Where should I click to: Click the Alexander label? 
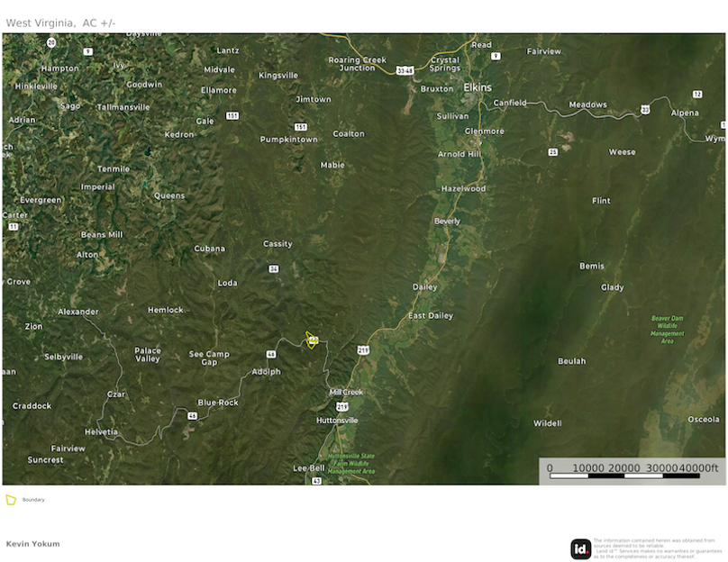pyautogui.click(x=78, y=312)
